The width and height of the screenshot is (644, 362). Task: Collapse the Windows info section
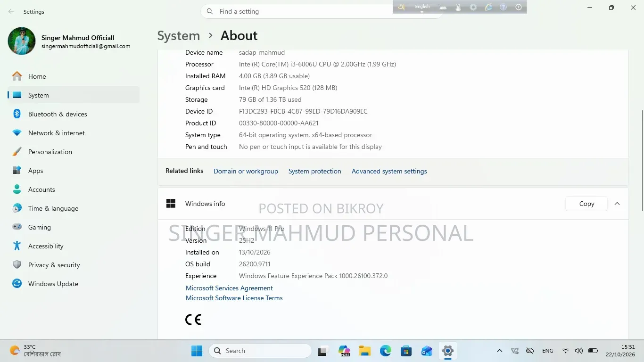coord(617,204)
